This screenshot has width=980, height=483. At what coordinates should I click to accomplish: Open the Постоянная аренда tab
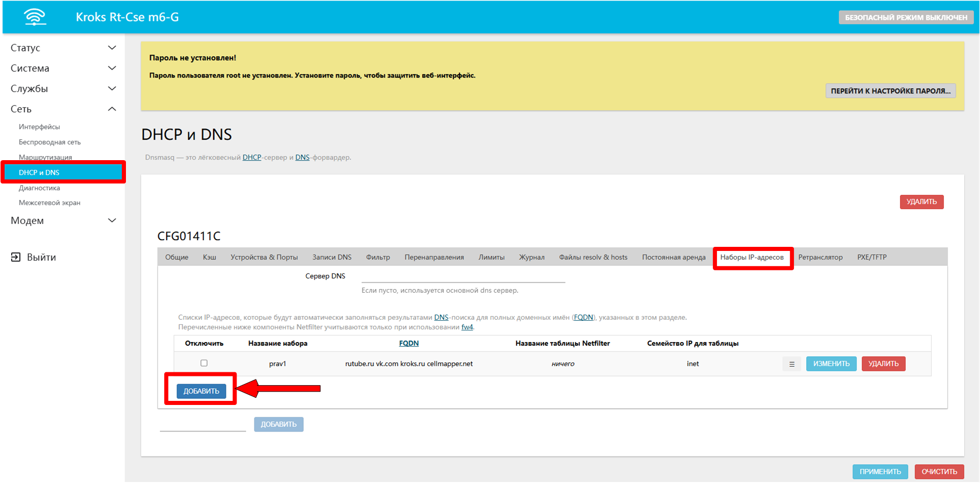(674, 258)
